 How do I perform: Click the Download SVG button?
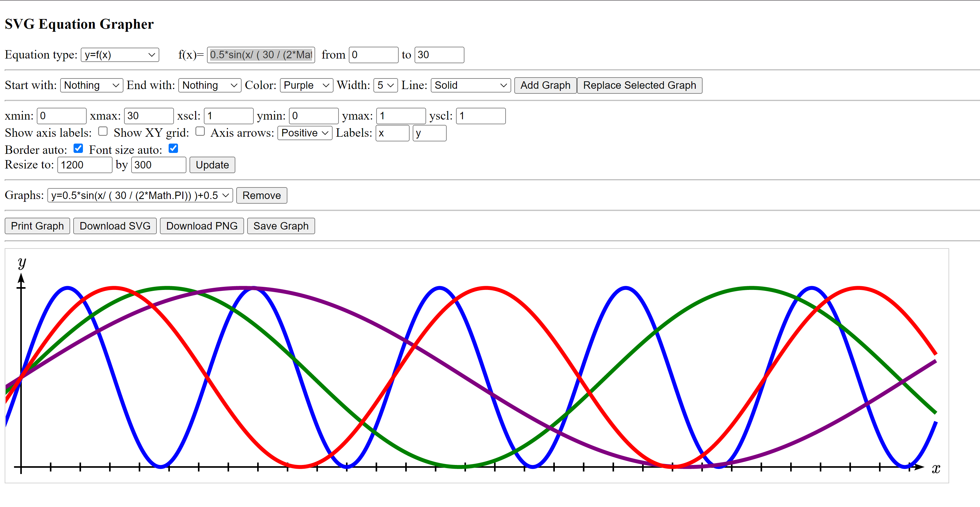click(x=115, y=226)
